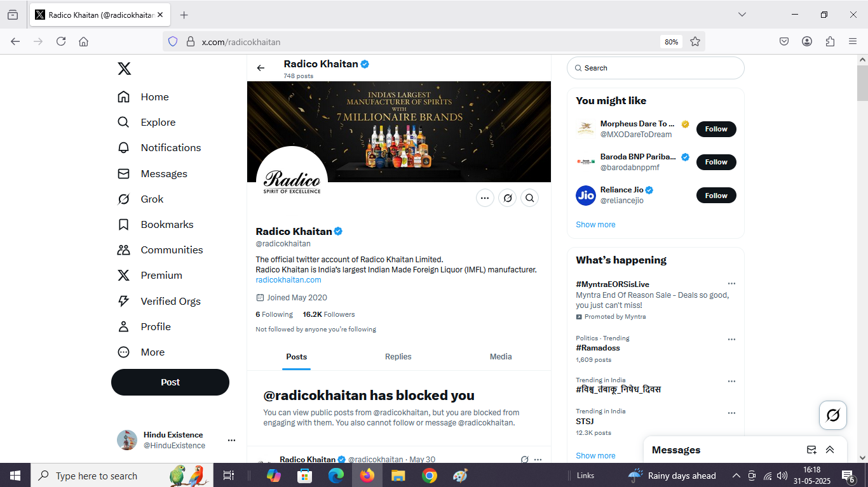Open new message compose icon in Messages
The width and height of the screenshot is (868, 487).
(x=811, y=450)
